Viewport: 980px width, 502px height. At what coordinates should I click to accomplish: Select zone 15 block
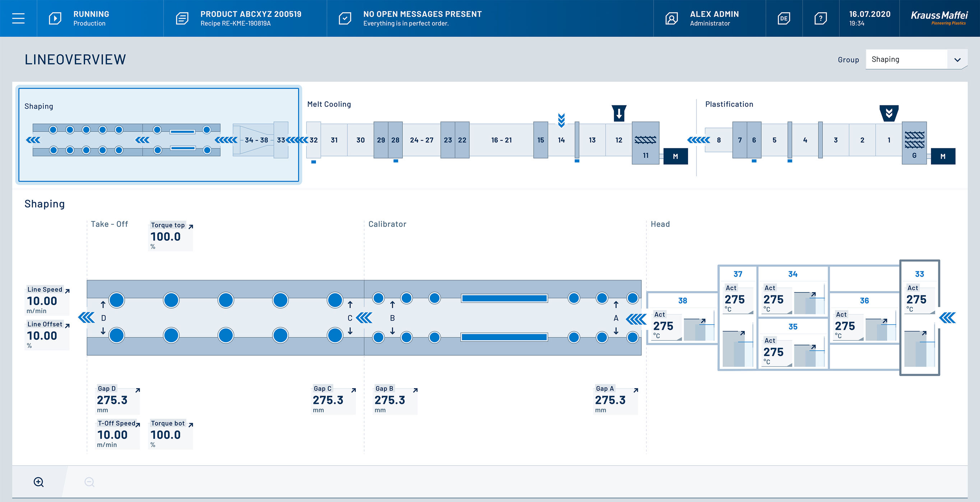[540, 140]
